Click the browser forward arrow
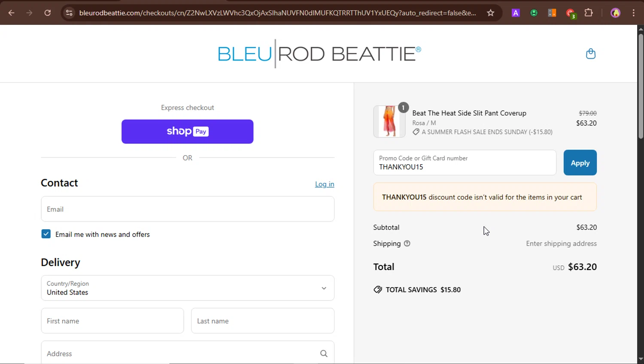 click(29, 13)
